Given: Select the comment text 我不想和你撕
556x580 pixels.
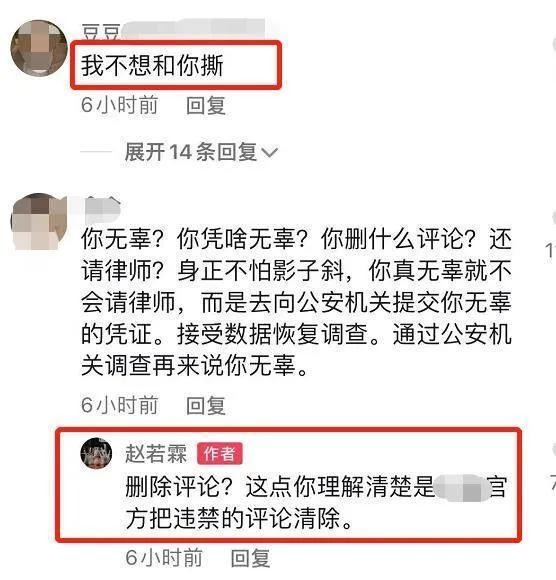Looking at the screenshot, I should pyautogui.click(x=152, y=65).
